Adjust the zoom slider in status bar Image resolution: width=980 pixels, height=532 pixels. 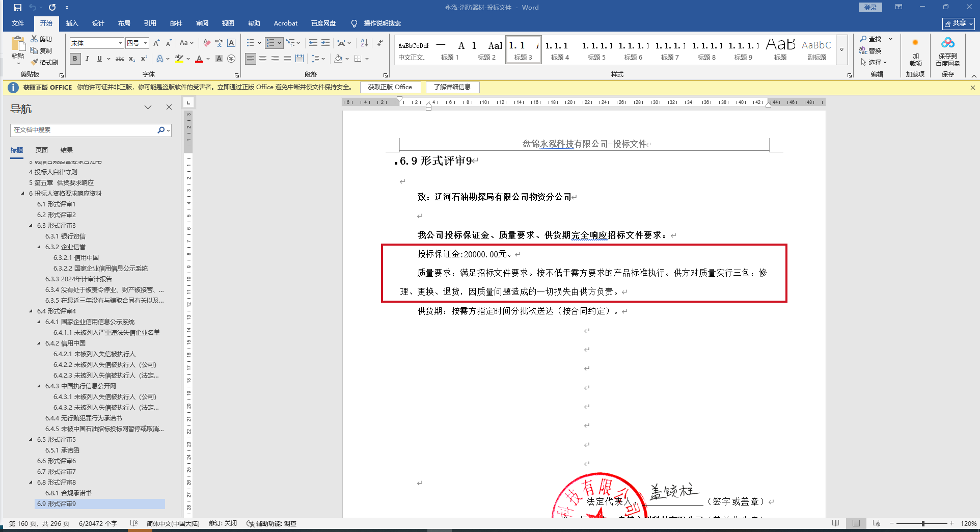(923, 523)
